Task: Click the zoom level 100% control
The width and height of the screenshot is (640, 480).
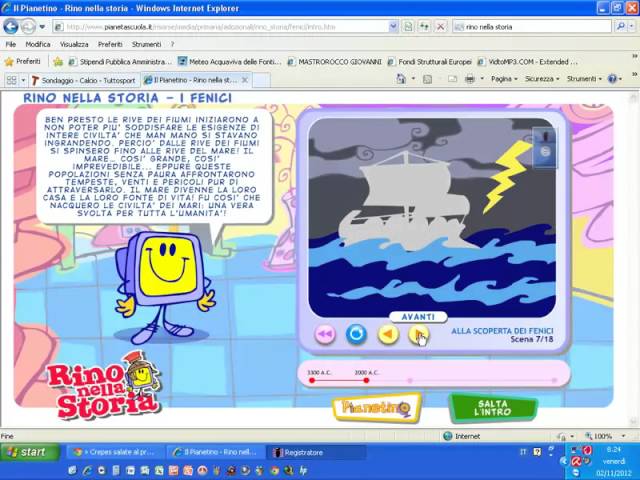Action: coord(605,436)
